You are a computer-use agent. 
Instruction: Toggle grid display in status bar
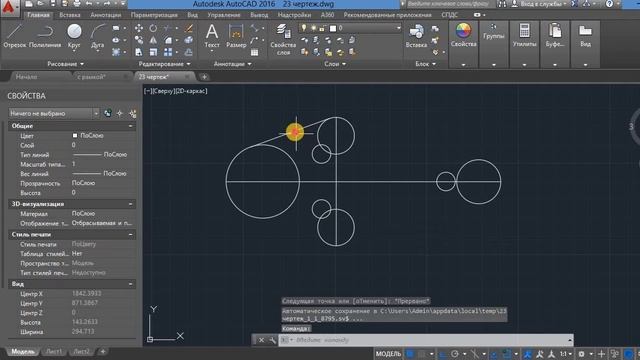410,354
